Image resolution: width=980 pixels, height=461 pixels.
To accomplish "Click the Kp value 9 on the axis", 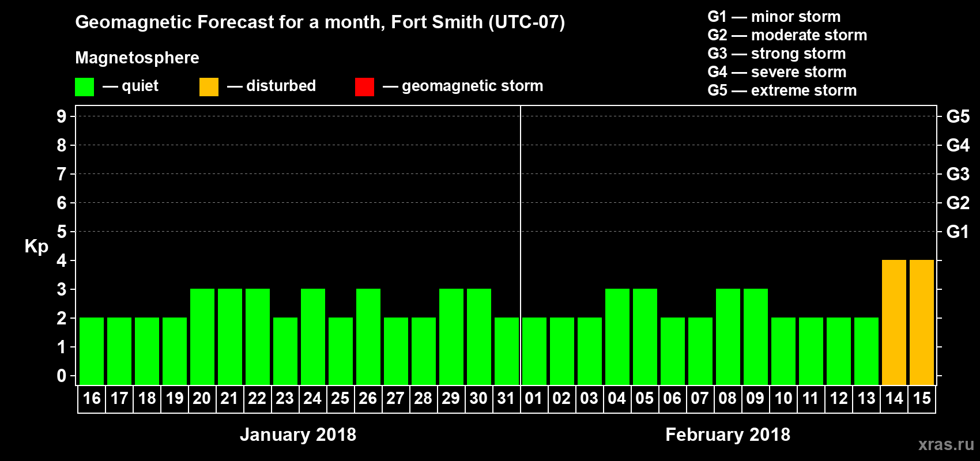I will [62, 117].
